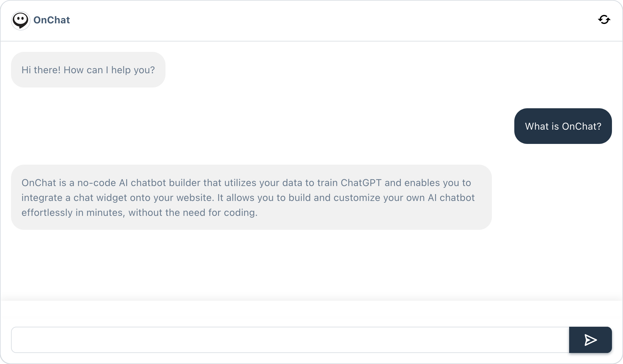The image size is (623, 364).
Task: Click the word "customize" in the bot reply
Action: (357, 198)
